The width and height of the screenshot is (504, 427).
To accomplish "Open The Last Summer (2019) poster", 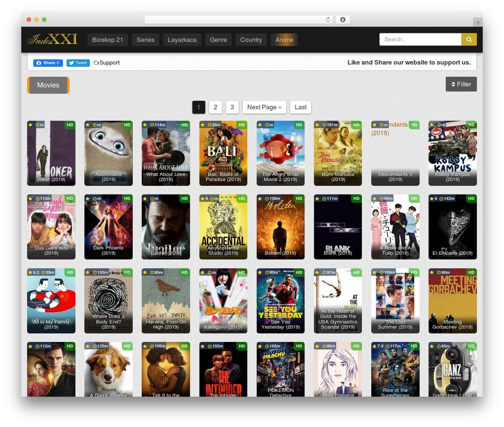I will coord(395,301).
